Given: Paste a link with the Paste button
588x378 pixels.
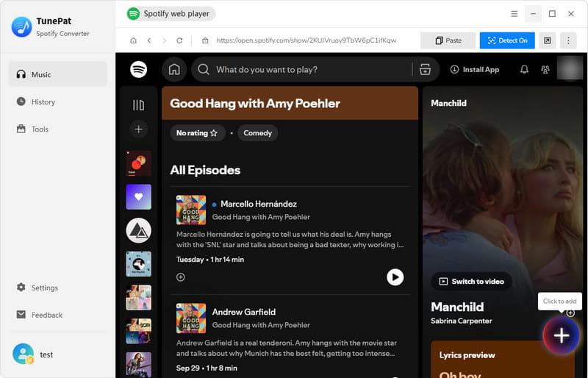Looking at the screenshot, I should 448,40.
